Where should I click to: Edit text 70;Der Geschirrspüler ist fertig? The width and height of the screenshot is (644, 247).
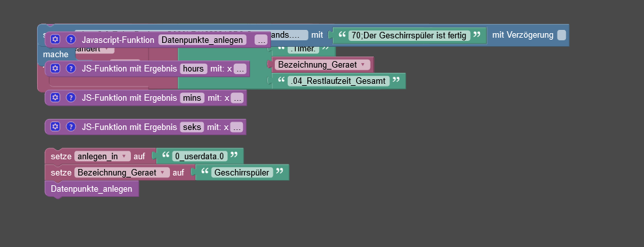coord(409,35)
